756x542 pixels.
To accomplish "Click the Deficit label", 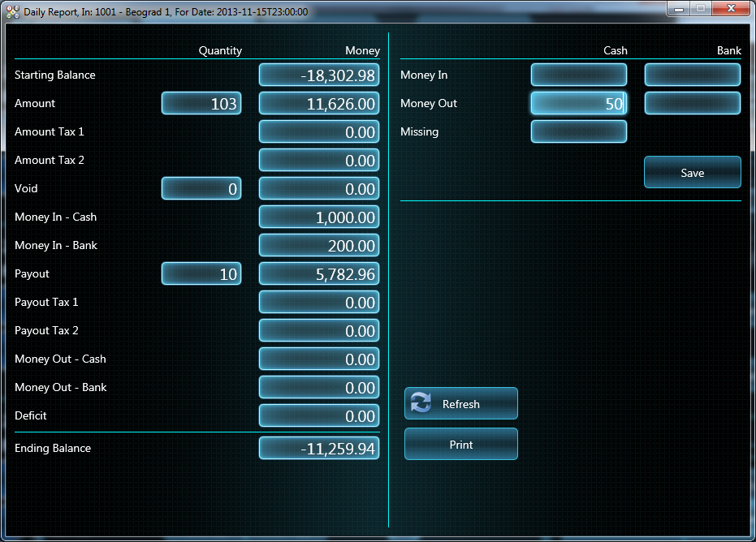I will coord(30,415).
